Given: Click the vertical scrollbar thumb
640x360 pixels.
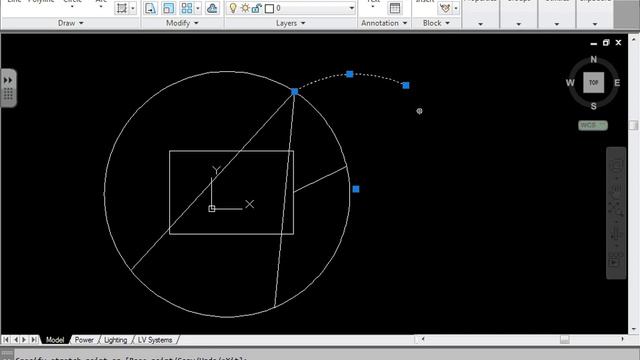Looking at the screenshot, I should point(634,125).
